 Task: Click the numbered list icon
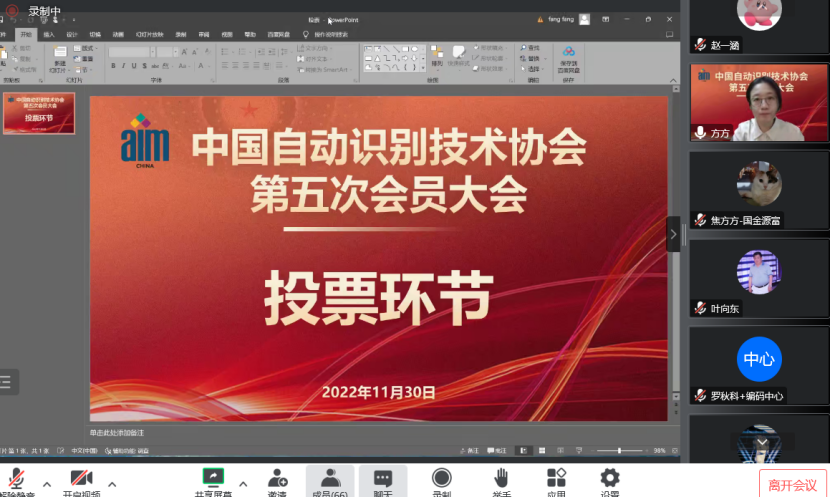pyautogui.click(x=243, y=52)
